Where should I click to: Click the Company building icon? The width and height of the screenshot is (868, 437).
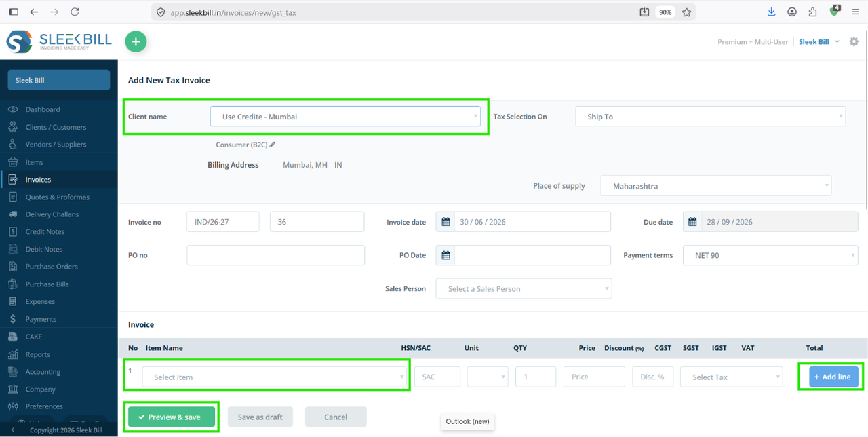[x=13, y=389]
